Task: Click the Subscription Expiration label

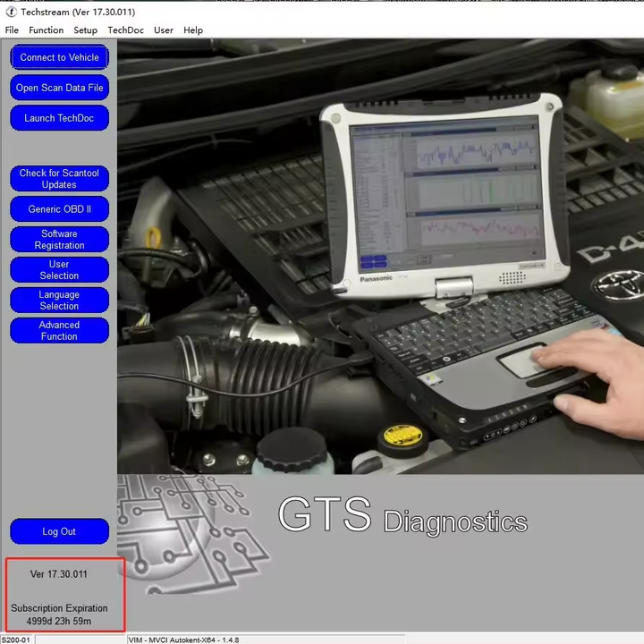Action: coord(59,608)
